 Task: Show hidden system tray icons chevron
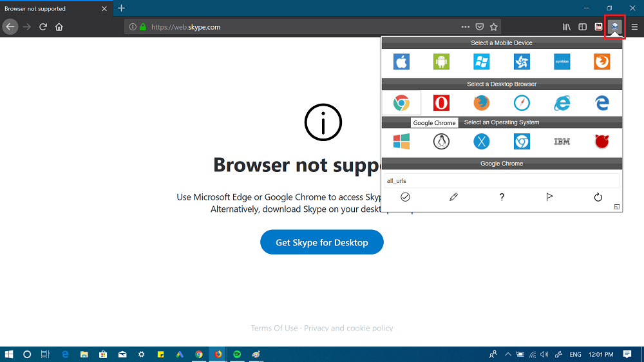(508, 354)
